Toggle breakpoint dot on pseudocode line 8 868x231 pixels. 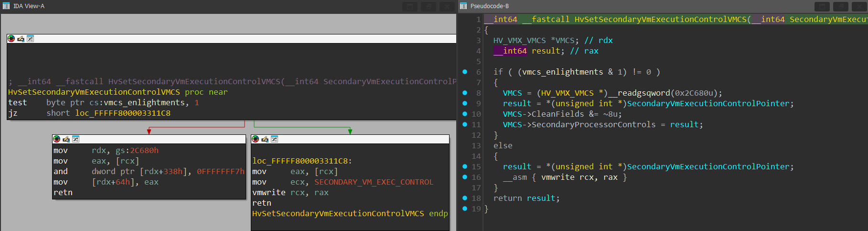465,93
